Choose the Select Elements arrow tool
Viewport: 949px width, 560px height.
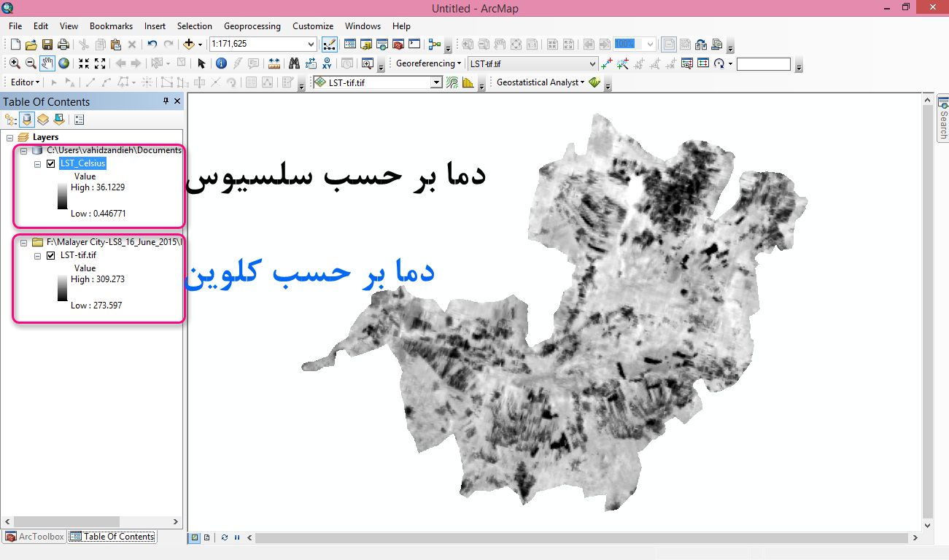(202, 63)
